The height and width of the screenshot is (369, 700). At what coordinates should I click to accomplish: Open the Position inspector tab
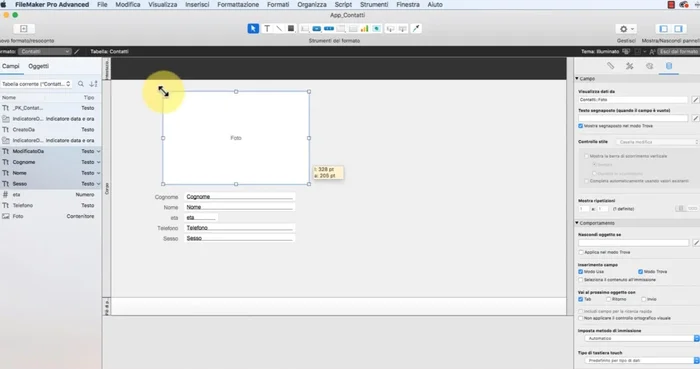click(x=610, y=66)
